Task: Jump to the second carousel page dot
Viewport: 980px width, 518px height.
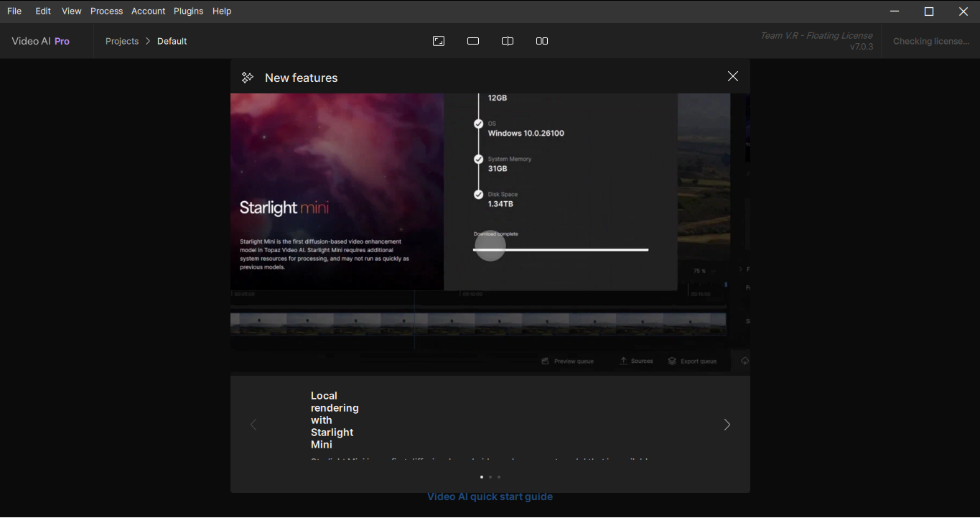Action: point(490,477)
